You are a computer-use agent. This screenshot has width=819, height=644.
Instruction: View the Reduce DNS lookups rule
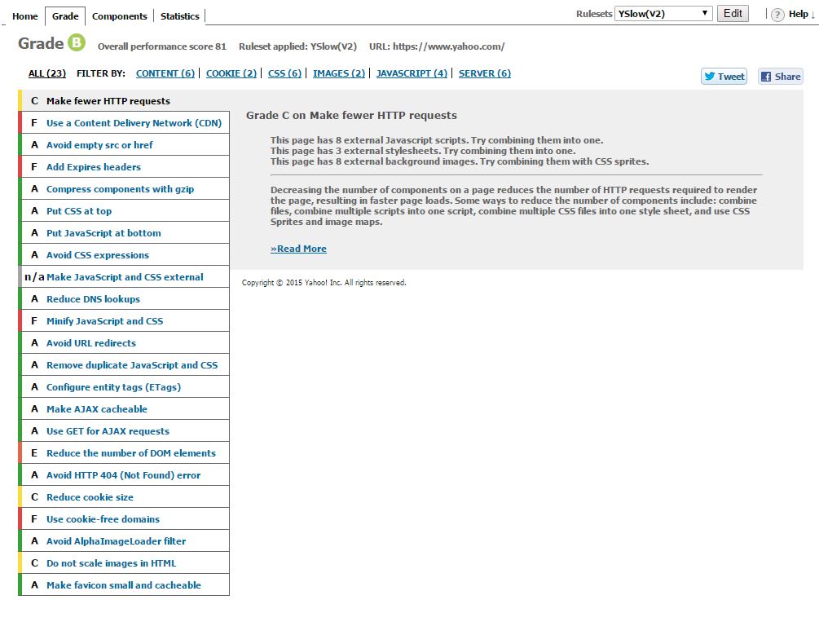(x=125, y=298)
